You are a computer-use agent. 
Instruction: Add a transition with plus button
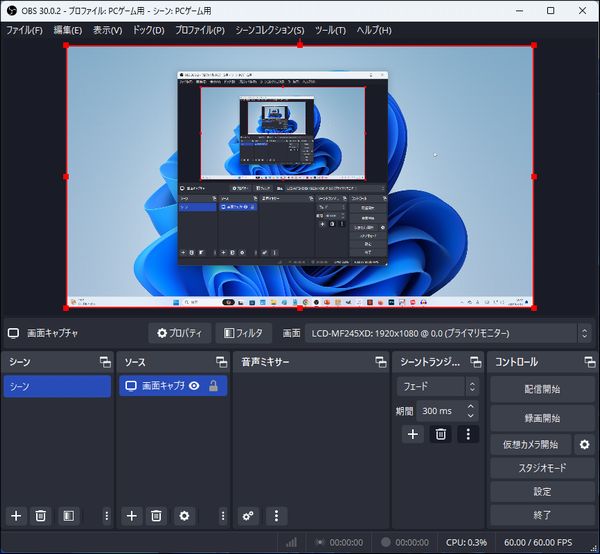pyautogui.click(x=413, y=435)
